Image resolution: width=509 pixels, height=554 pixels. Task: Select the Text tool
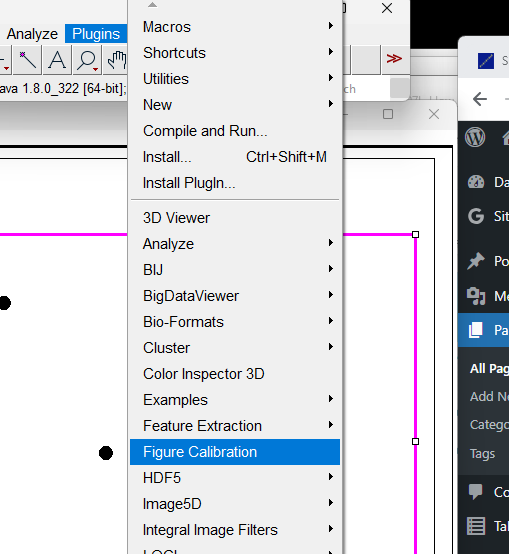click(x=57, y=60)
